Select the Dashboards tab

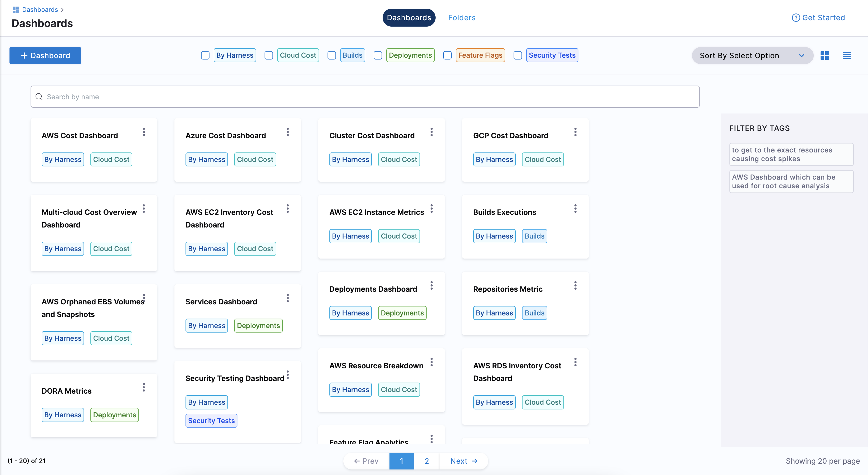coord(408,18)
